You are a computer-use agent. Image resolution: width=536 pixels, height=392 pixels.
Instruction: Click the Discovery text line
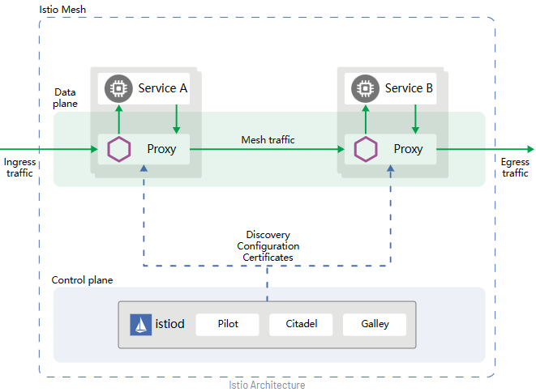pyautogui.click(x=268, y=235)
